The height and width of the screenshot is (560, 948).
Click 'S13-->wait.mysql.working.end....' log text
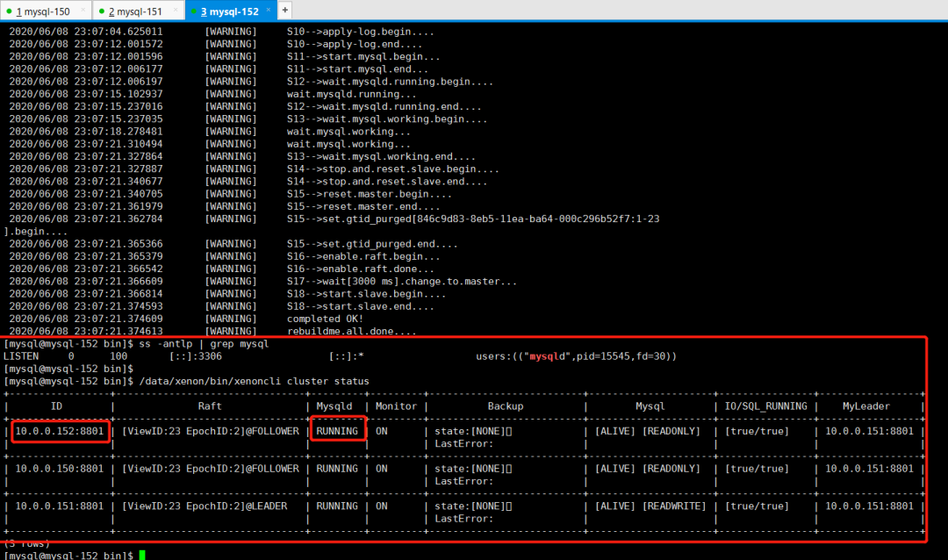pos(381,156)
